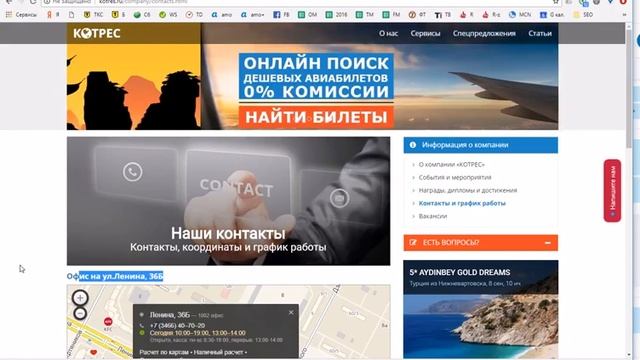
Task: Open the Yandex Я bookmark
Action: point(53,15)
